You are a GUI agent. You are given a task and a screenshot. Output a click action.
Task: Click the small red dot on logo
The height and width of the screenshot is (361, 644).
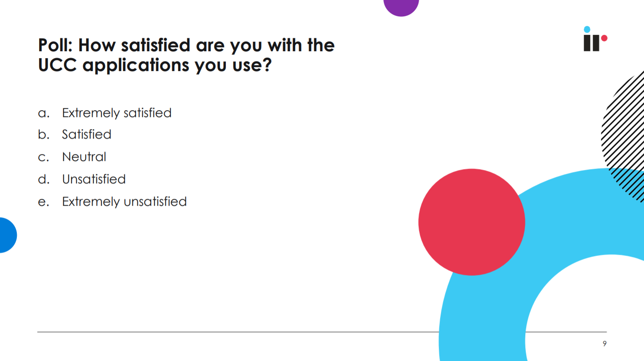point(604,38)
